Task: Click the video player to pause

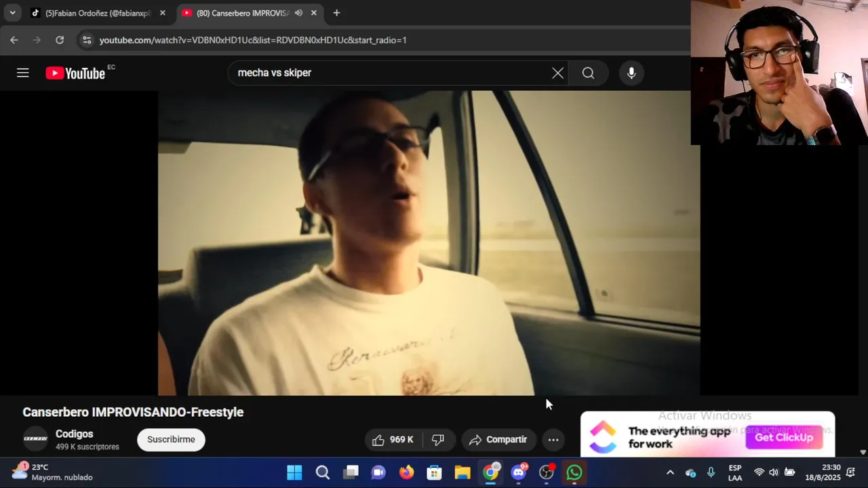Action: click(x=429, y=243)
